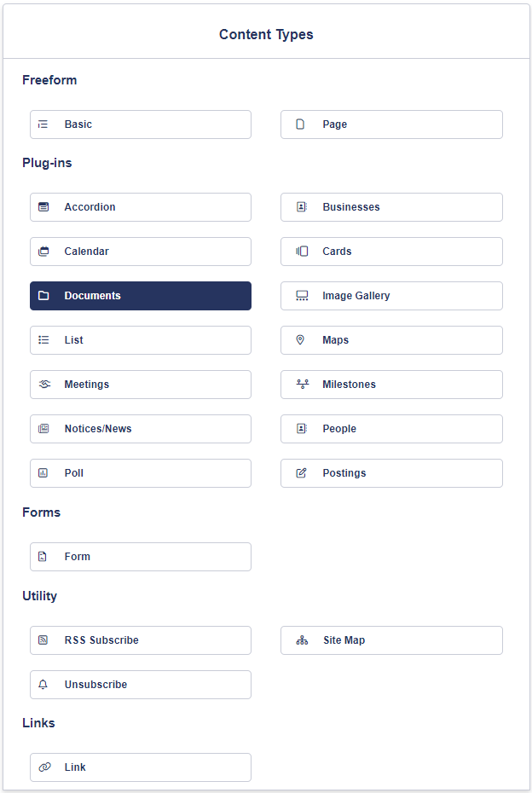Select the highlighted Documents option
The height and width of the screenshot is (793, 532).
(x=141, y=296)
